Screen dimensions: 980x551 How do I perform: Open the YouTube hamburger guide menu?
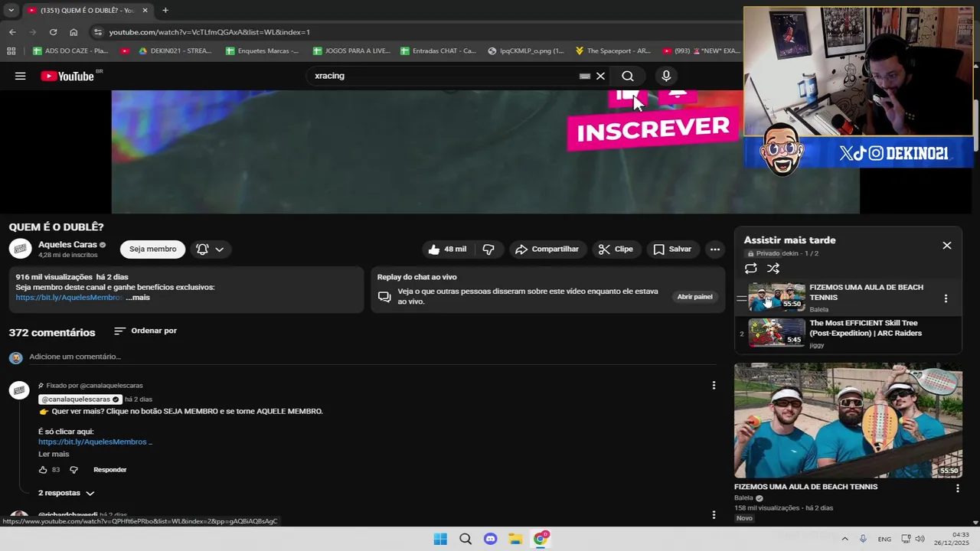[21, 76]
